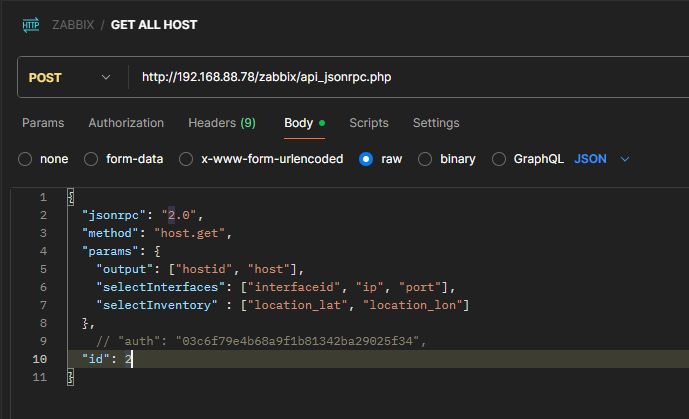Select x-www-form-urlencoded body type
689x419 pixels.
pyautogui.click(x=186, y=159)
